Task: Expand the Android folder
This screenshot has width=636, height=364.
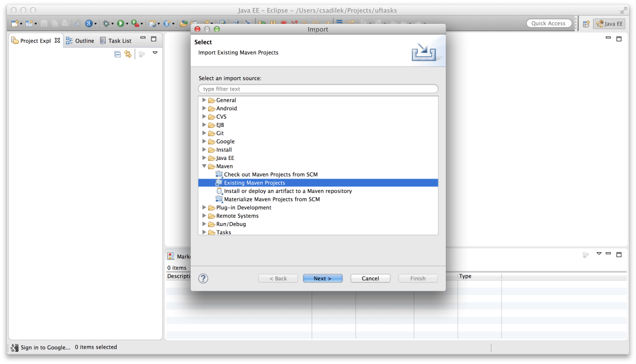Action: click(204, 108)
